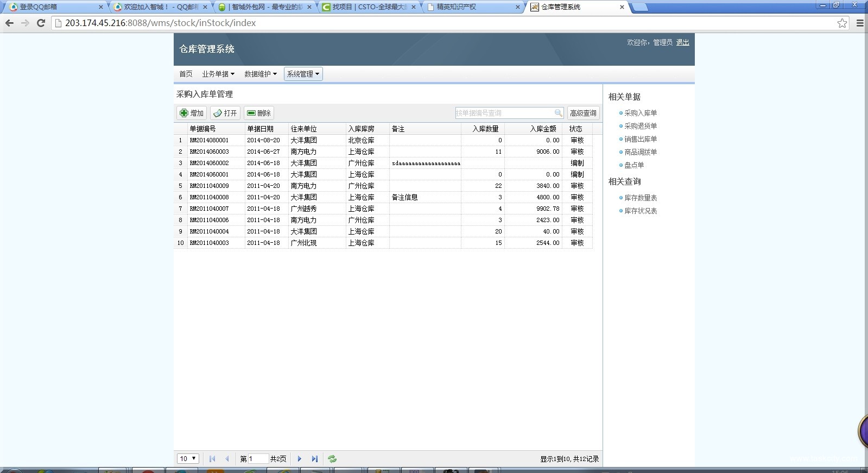Open the 数据维护 menu
Viewport: 868px width, 473px height.
(261, 74)
